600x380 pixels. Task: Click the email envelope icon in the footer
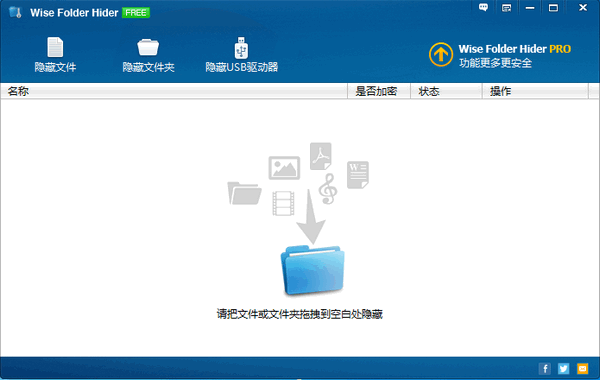[582, 369]
